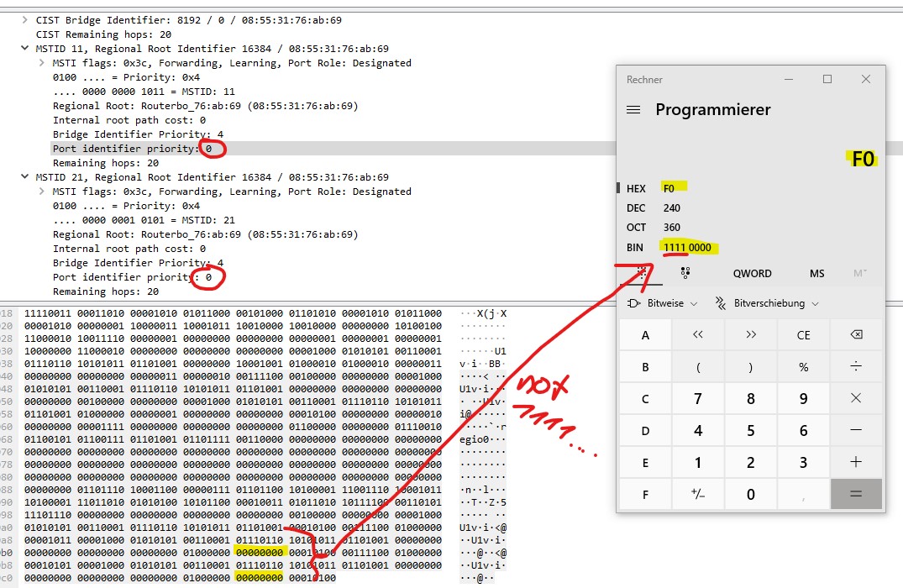Switch to the full keypad view
Viewport: 903px width, 588px height.
642,273
